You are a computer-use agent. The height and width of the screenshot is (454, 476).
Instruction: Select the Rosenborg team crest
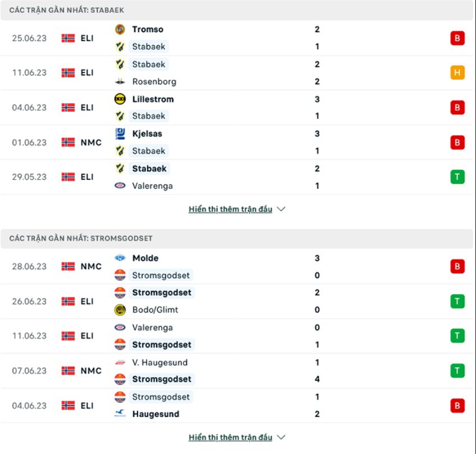point(120,81)
